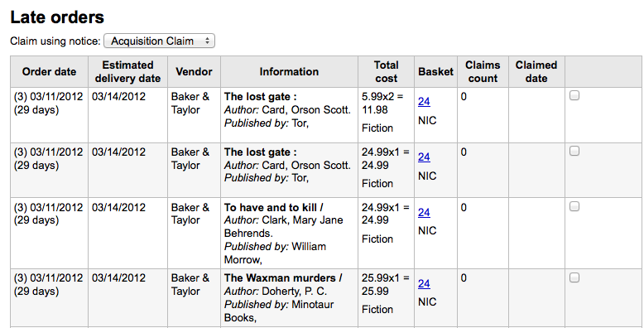
Task: Click the Basket column header
Action: pyautogui.click(x=435, y=71)
